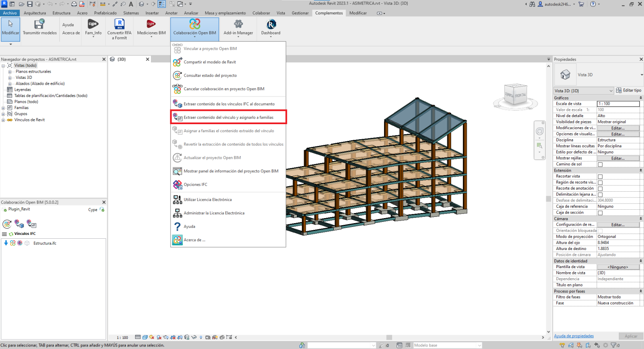Click the help question mark icon in title bar

tap(593, 4)
